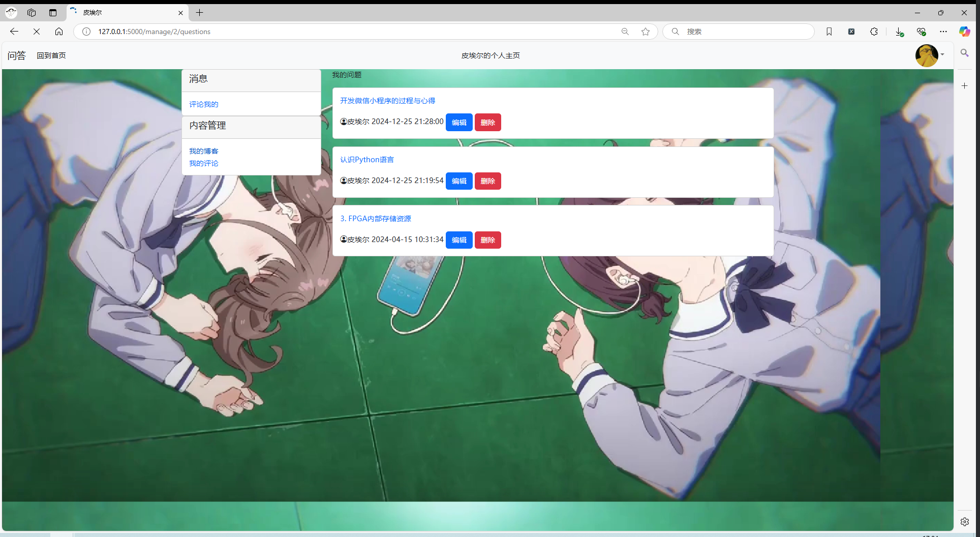Image resolution: width=980 pixels, height=537 pixels.
Task: Open the Copilot icon
Action: [x=964, y=32]
